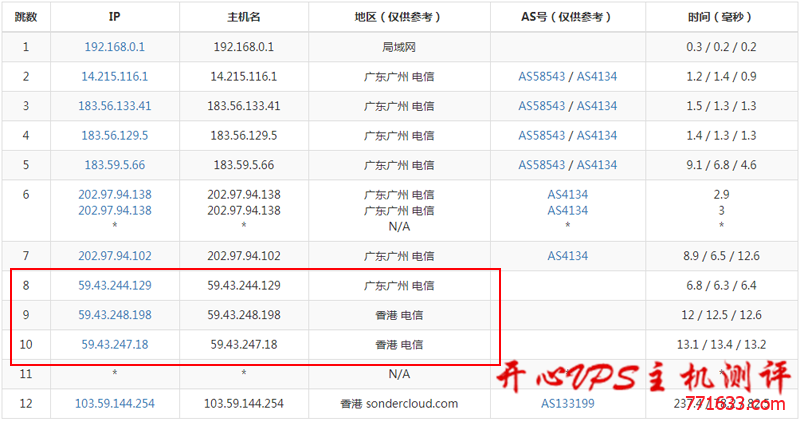Viewport: 800px width, 422px height.
Task: Select the AS号（仅供参考）column header
Action: pyautogui.click(x=567, y=17)
